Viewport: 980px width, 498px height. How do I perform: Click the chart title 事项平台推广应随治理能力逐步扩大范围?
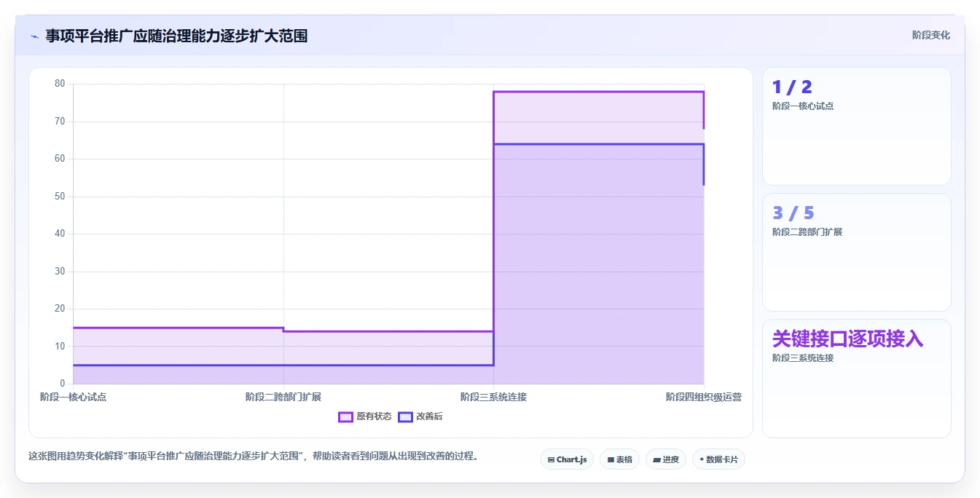tap(176, 36)
